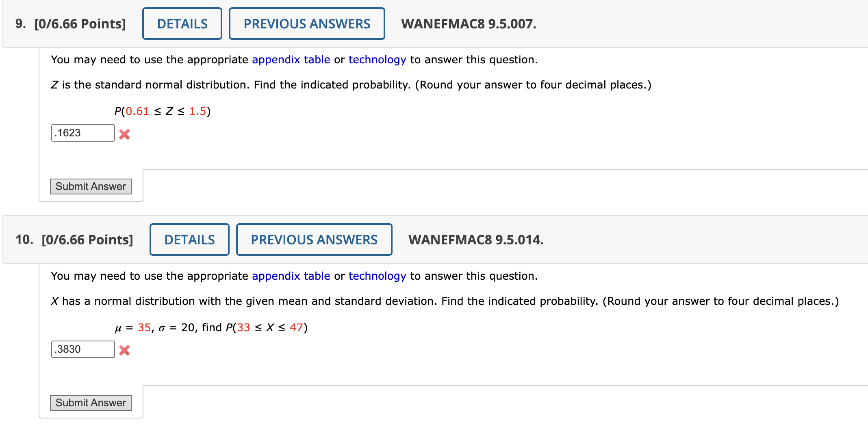
Task: View PREVIOUS ANSWERS for question 10
Action: (x=314, y=239)
